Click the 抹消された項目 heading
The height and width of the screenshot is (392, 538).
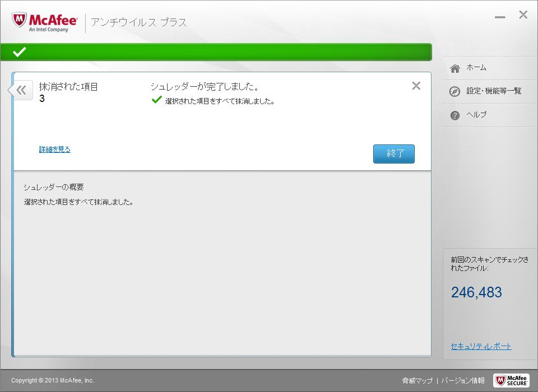tap(68, 86)
